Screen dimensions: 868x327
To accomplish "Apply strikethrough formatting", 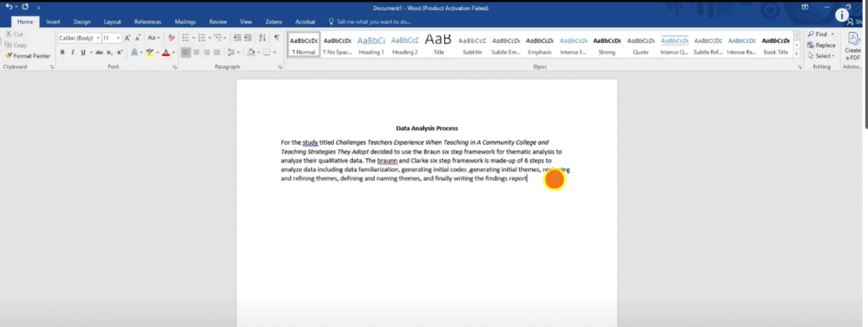I will [99, 53].
